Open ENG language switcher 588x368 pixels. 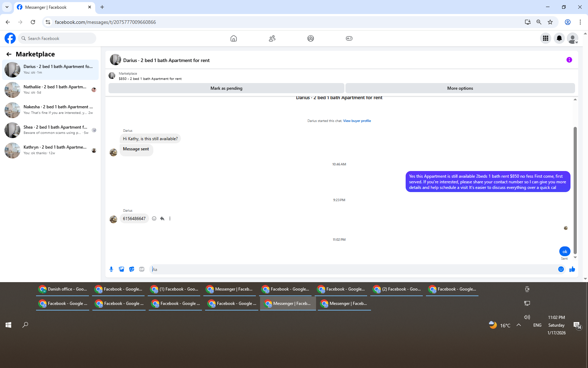(x=537, y=325)
